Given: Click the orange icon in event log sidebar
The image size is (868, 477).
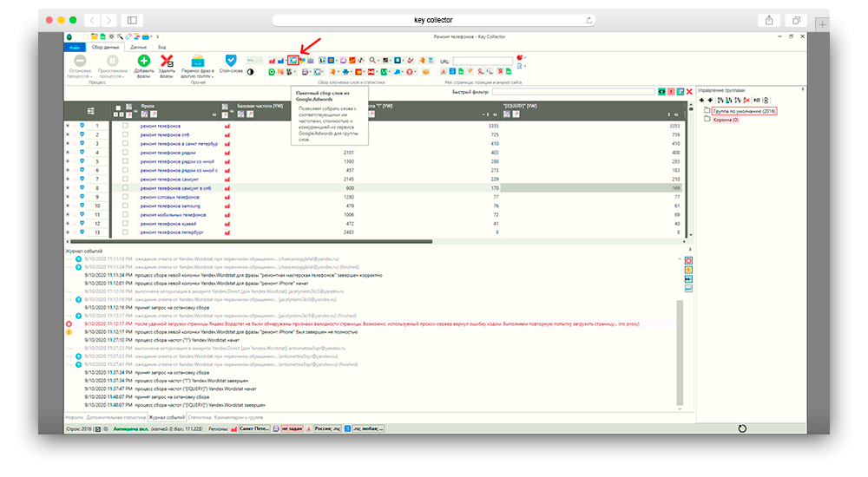Looking at the screenshot, I should [688, 270].
